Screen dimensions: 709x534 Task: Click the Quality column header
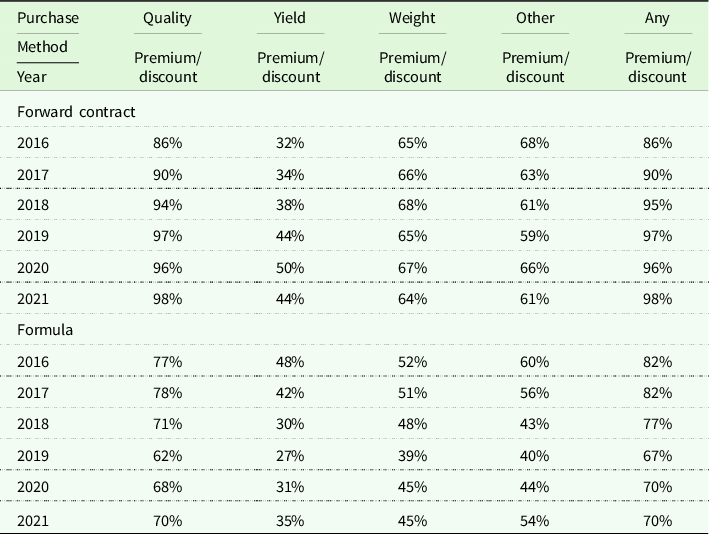click(x=168, y=18)
